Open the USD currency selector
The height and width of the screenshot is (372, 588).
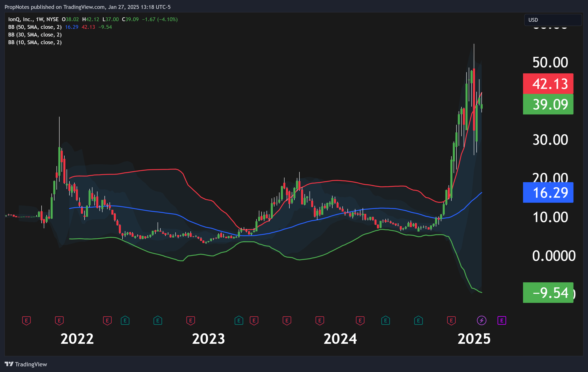[x=553, y=20]
